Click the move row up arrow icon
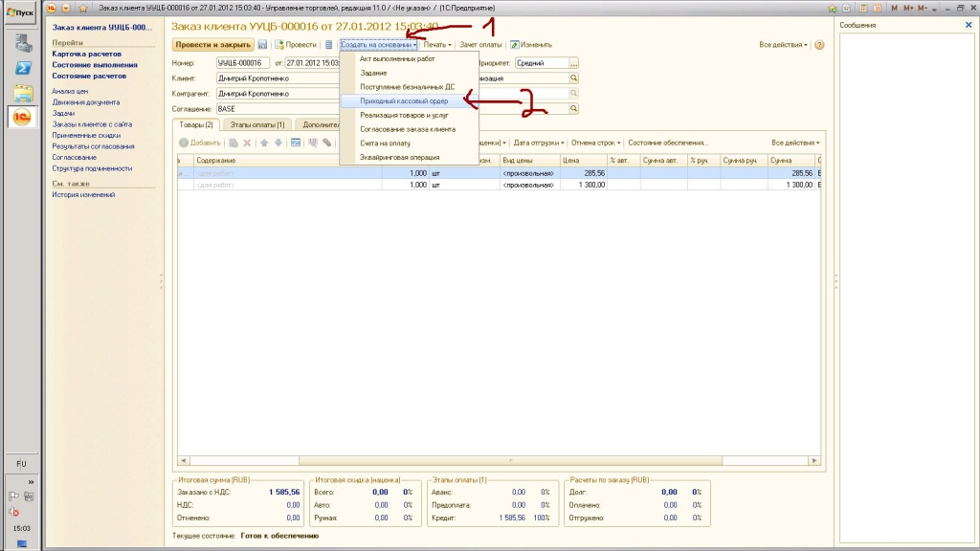The width and height of the screenshot is (980, 551). (264, 143)
